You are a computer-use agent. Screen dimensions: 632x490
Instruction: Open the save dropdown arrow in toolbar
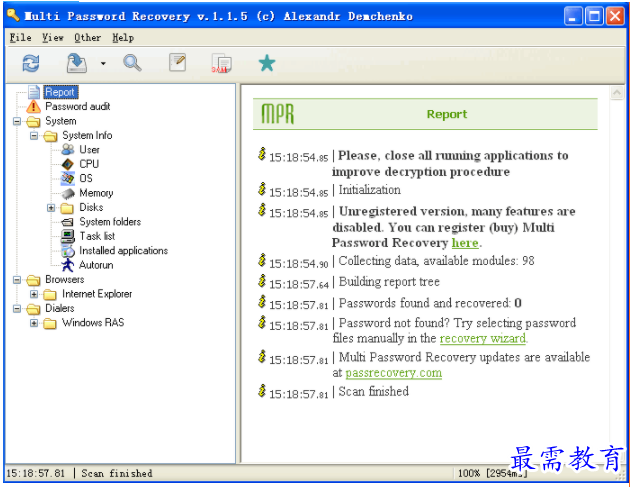tap(103, 63)
